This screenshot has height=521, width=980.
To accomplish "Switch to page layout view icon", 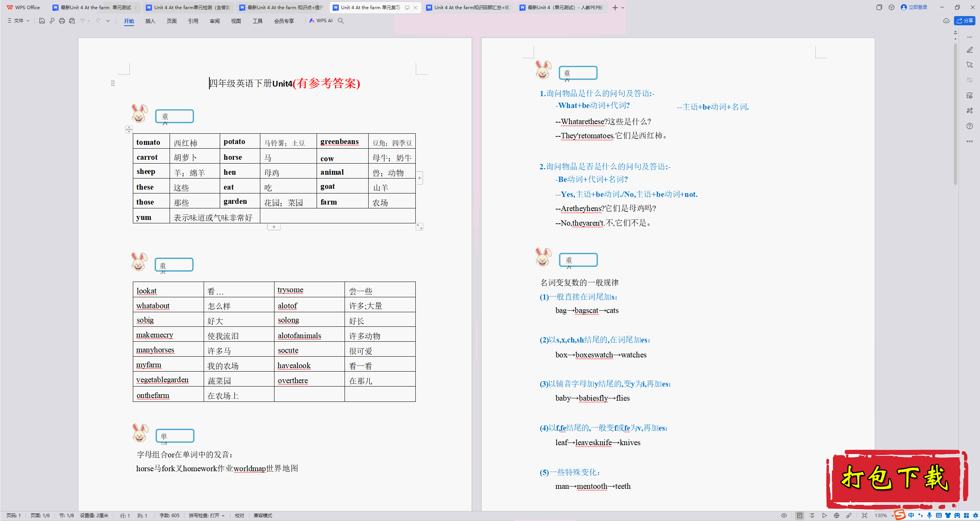I will pyautogui.click(x=800, y=516).
